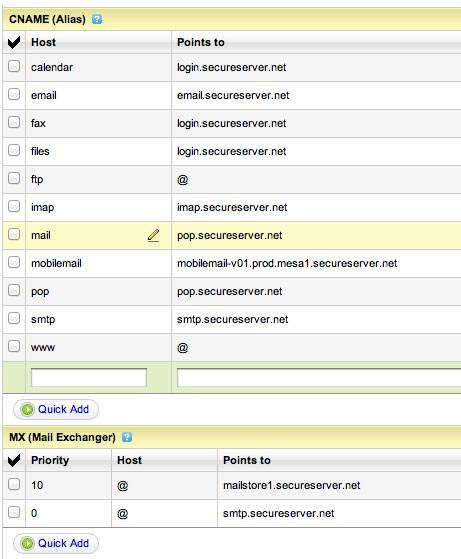Image resolution: width=461 pixels, height=559 pixels.
Task: Click the MX priority value 10
Action: (x=37, y=485)
